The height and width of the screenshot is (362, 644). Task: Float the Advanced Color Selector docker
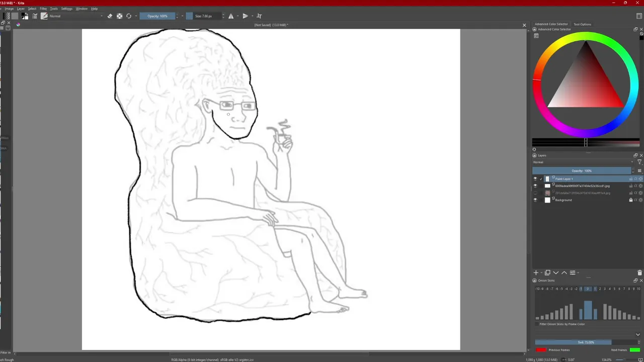tap(635, 29)
